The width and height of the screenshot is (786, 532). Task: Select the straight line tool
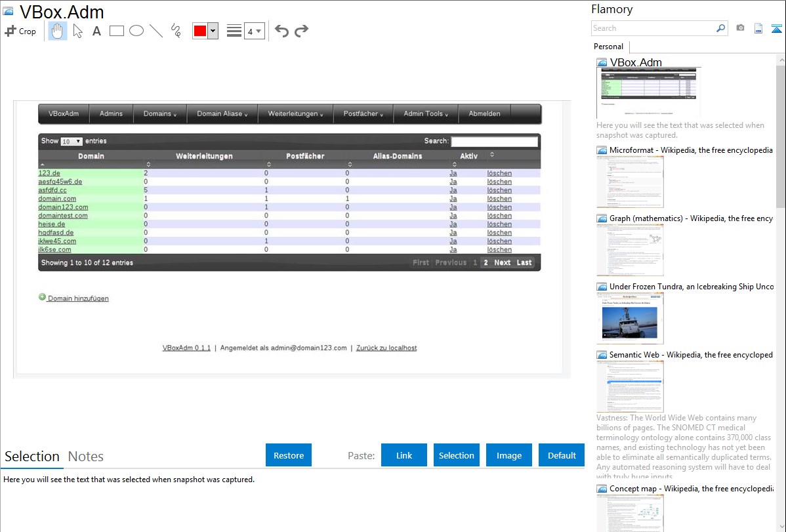click(x=156, y=31)
